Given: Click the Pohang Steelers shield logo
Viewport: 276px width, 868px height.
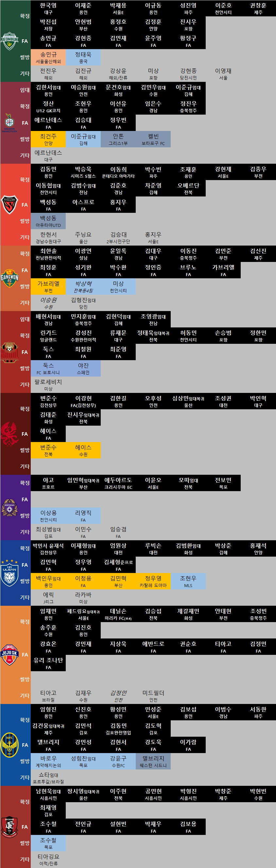Looking at the screenshot, I should pyautogui.click(x=9, y=205).
